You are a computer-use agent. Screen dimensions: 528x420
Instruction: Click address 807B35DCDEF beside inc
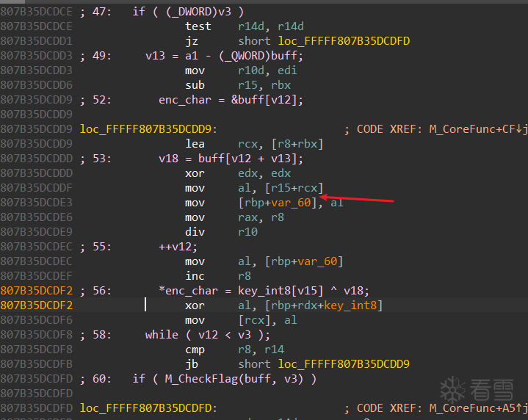pyautogui.click(x=37, y=276)
